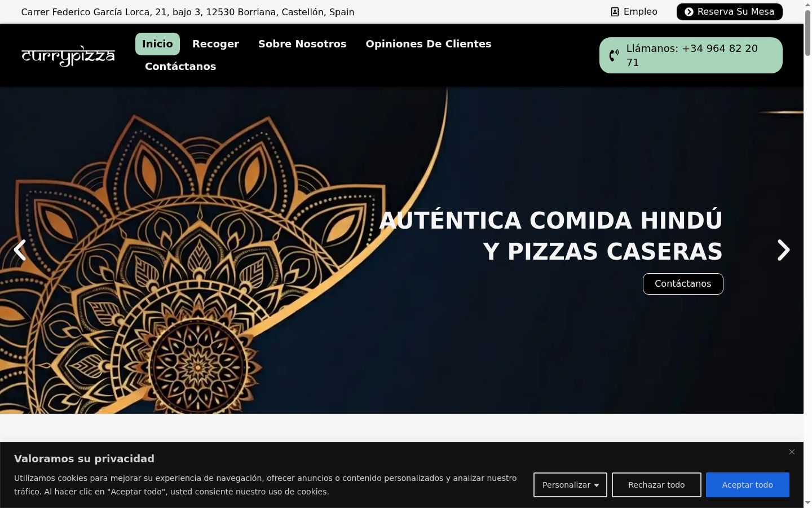The height and width of the screenshot is (508, 812).
Task: Click Rechazar todo cookies button
Action: (656, 485)
